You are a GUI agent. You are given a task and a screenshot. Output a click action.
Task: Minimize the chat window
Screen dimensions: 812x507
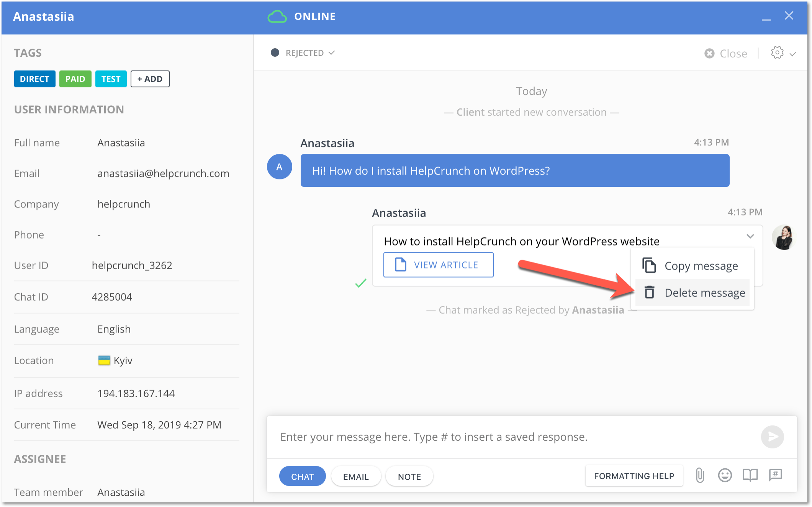(766, 20)
